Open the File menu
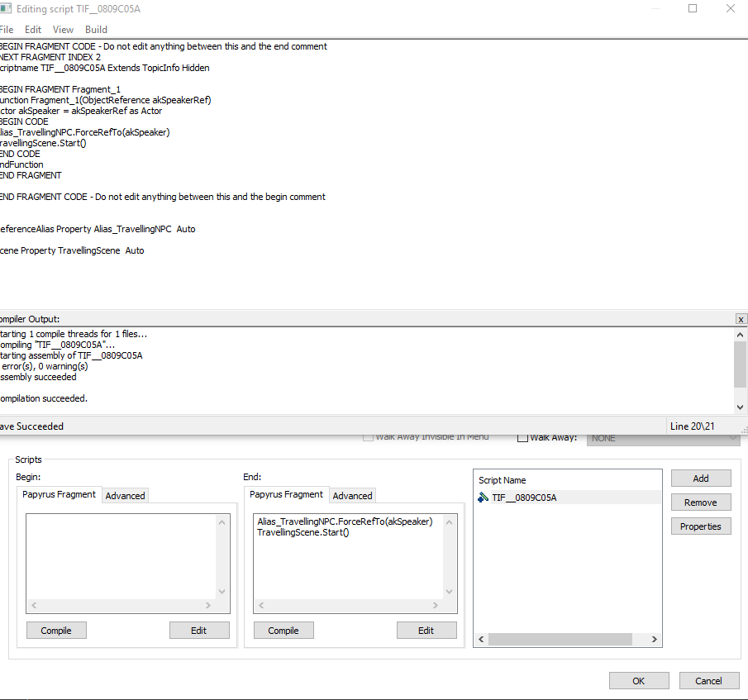This screenshot has width=748, height=700. 7,29
